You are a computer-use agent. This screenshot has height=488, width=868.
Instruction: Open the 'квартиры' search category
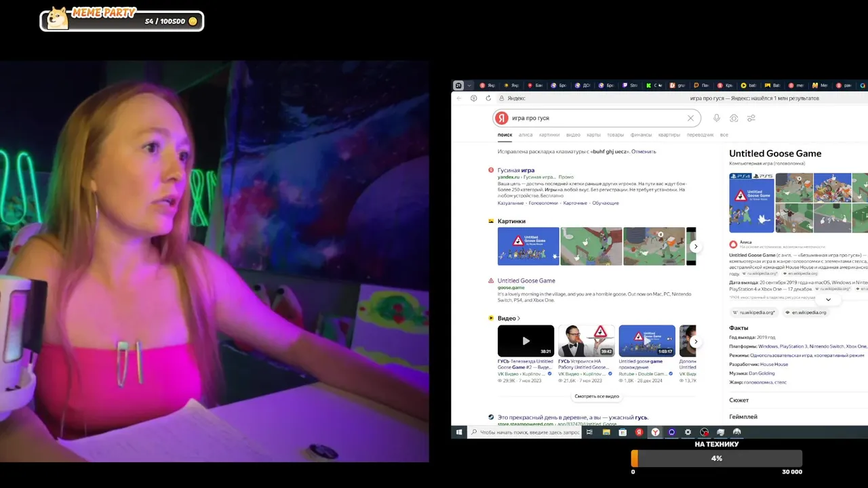[x=669, y=135]
